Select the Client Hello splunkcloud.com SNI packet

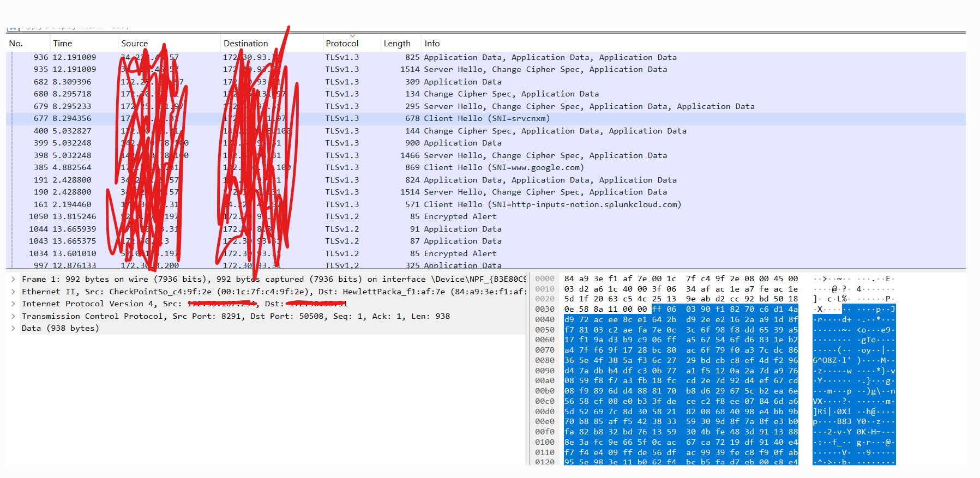[x=486, y=204]
